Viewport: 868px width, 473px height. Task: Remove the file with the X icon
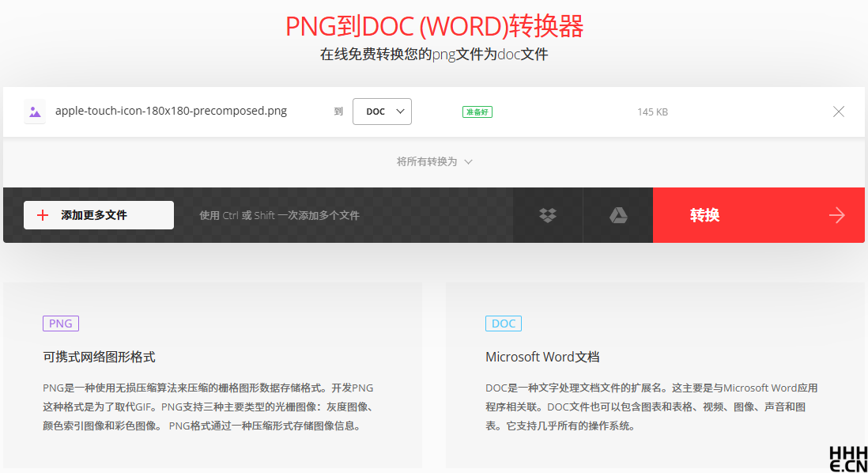coord(839,112)
